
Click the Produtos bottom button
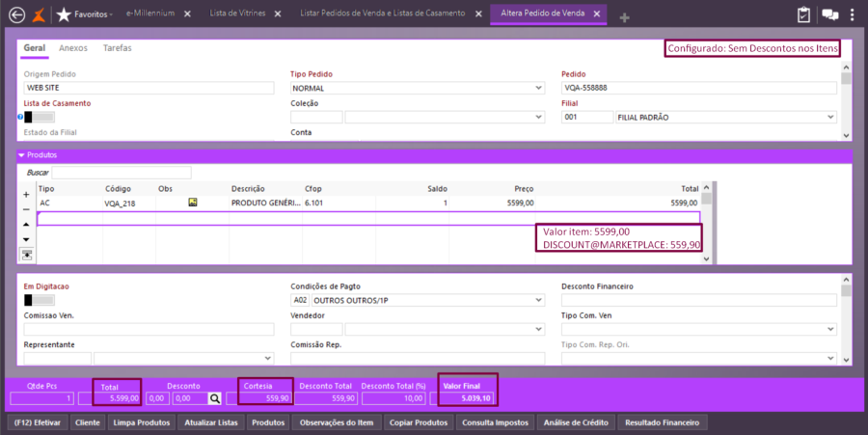(x=268, y=422)
